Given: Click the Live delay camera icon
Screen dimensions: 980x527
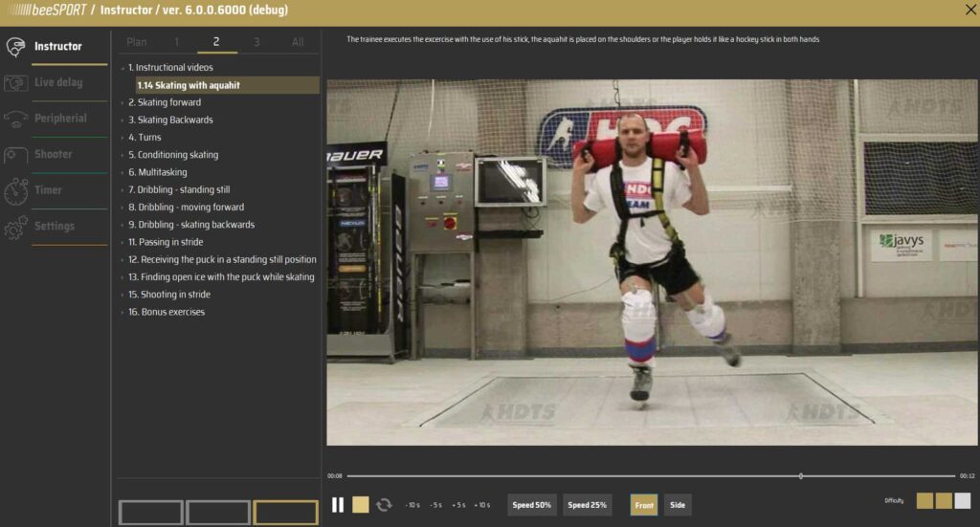Looking at the screenshot, I should tap(16, 83).
